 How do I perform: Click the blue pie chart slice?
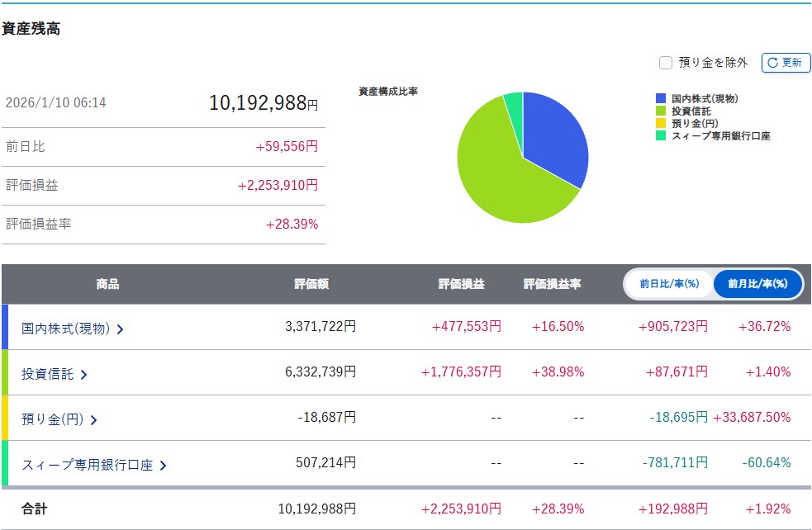click(553, 140)
